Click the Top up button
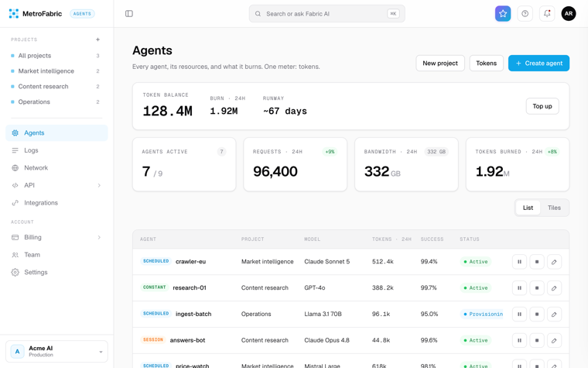 point(542,106)
